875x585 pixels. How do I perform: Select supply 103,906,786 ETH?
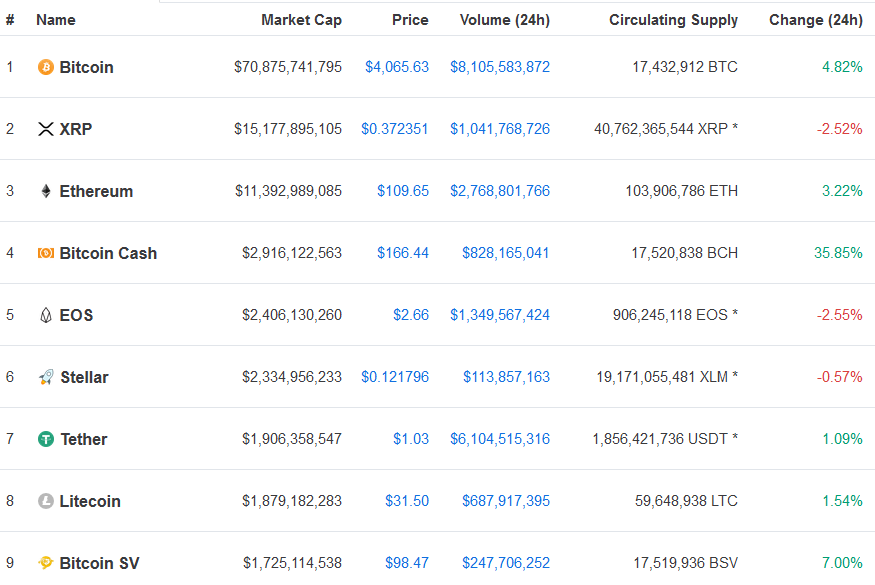pyautogui.click(x=681, y=191)
